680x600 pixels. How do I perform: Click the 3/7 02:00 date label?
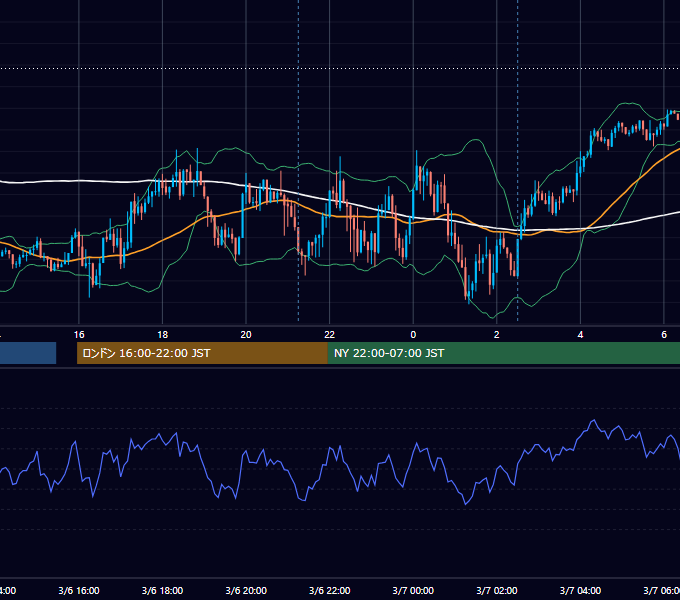(497, 590)
